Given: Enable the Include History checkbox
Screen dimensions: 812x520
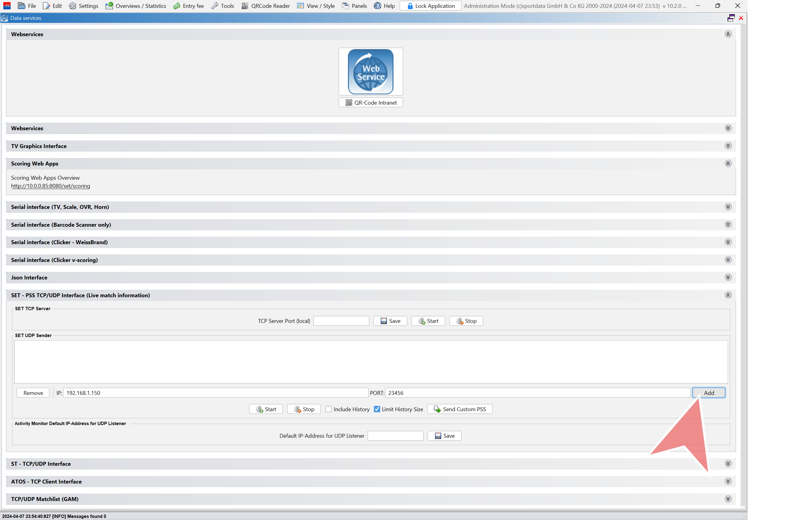Looking at the screenshot, I should (328, 409).
